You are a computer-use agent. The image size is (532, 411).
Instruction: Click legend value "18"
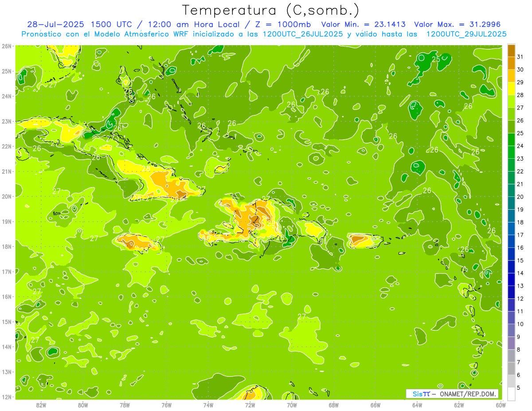click(x=520, y=223)
